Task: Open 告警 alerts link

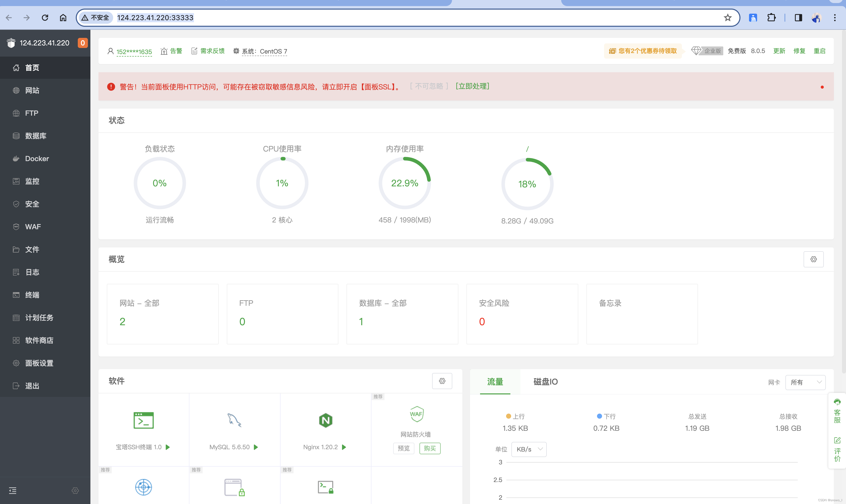Action: point(171,51)
